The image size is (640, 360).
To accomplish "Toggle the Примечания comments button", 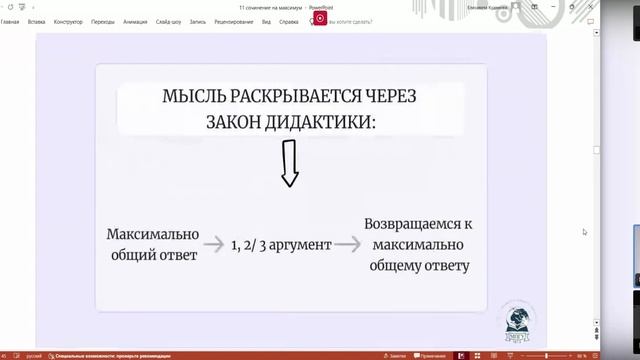I will coord(429,356).
